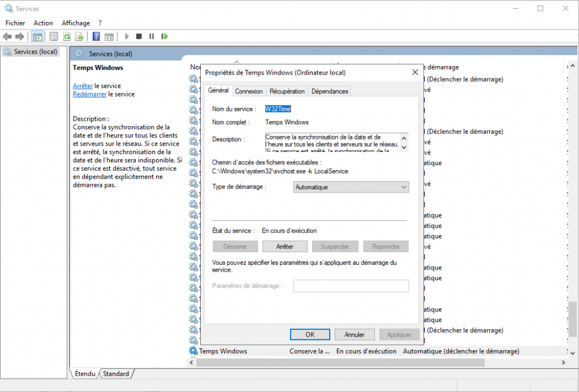Click the Paramètres de démarrage input field

click(x=351, y=286)
